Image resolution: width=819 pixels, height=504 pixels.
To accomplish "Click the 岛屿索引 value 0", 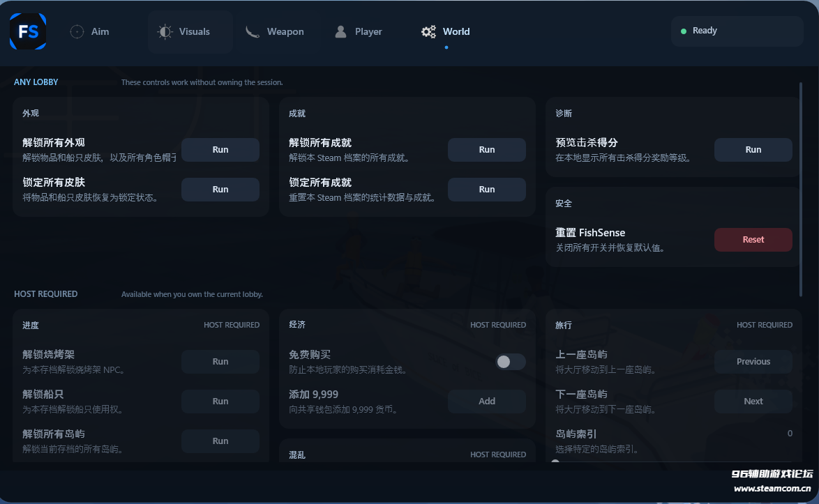I will pos(790,434).
